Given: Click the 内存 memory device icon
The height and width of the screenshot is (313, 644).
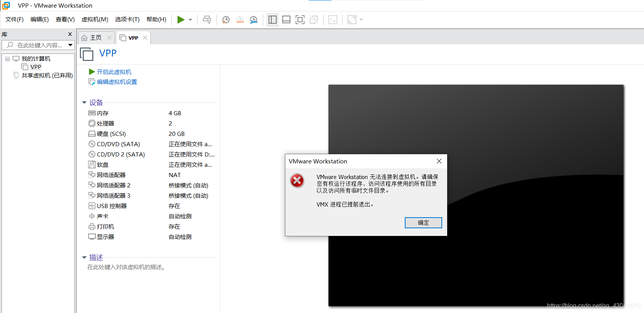Looking at the screenshot, I should click(x=92, y=113).
